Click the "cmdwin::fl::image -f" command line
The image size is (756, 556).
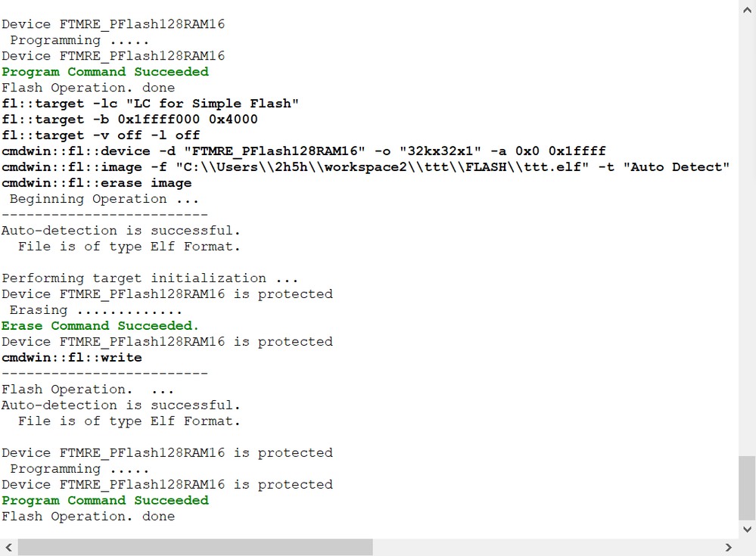pyautogui.click(x=365, y=167)
